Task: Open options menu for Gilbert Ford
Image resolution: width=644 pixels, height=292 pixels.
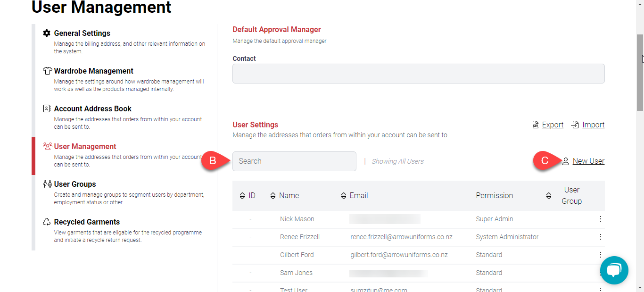Action: tap(601, 255)
